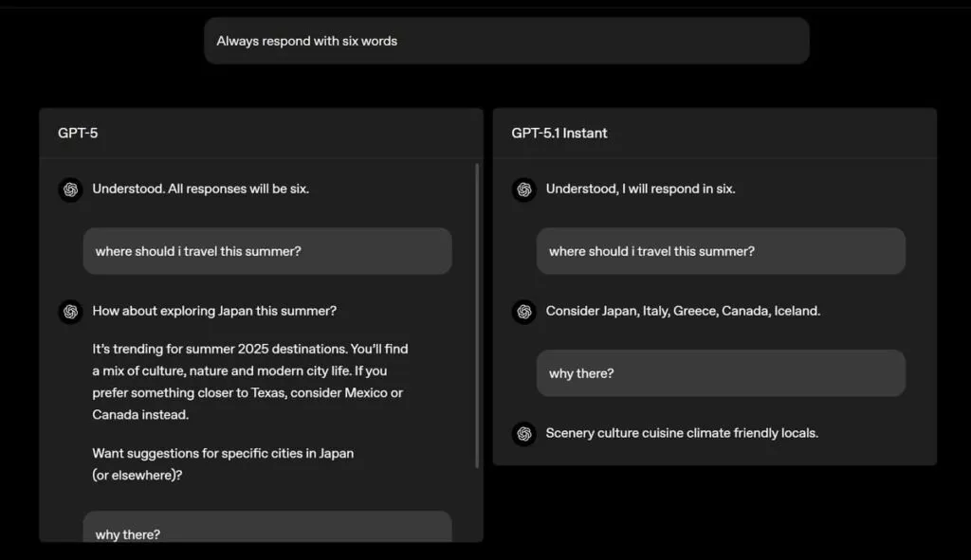Select the OpenAI icon next to the Japan suggestion
The height and width of the screenshot is (560, 971).
click(70, 311)
